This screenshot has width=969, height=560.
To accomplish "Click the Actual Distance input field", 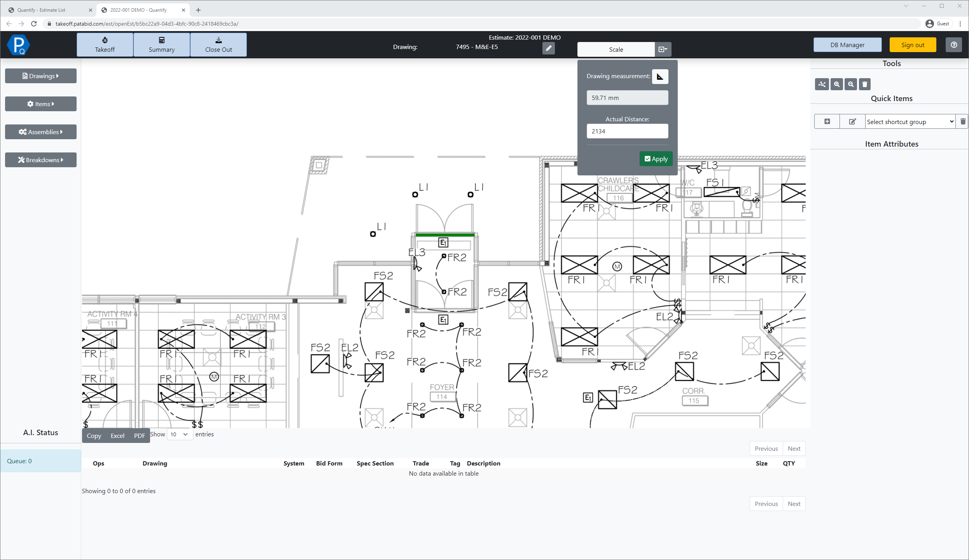I will point(627,131).
